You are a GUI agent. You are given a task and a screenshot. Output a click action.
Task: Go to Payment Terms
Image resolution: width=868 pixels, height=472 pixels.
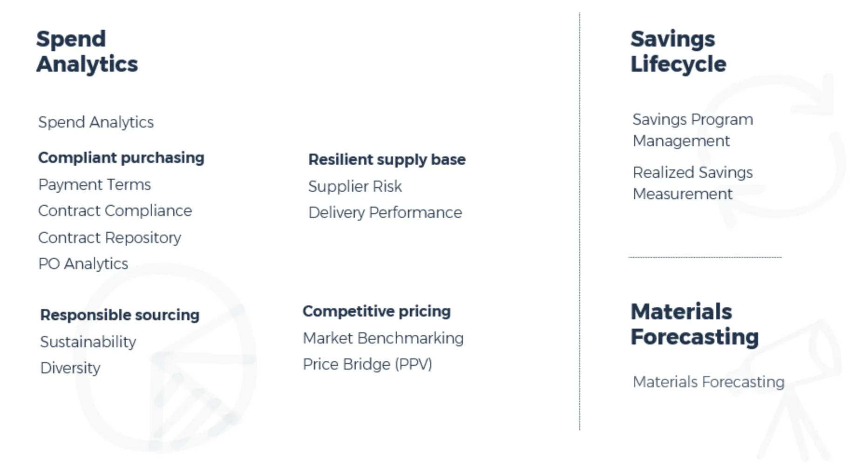pos(95,185)
